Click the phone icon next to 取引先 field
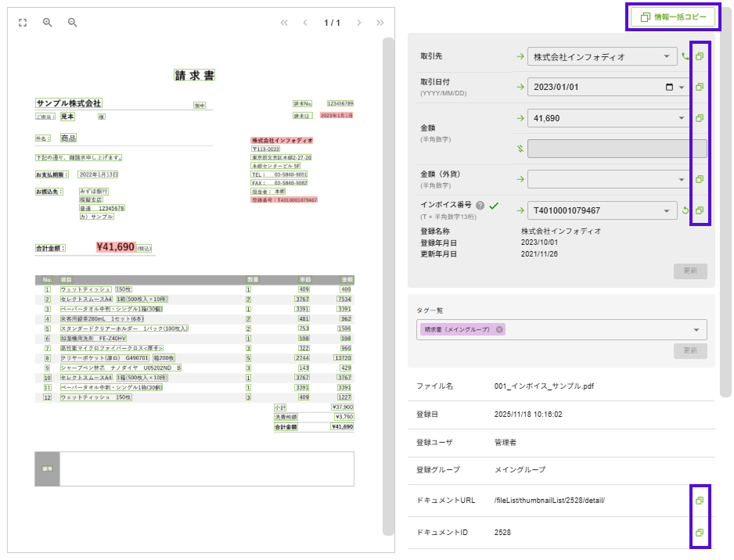This screenshot has height=560, width=734. coord(686,56)
